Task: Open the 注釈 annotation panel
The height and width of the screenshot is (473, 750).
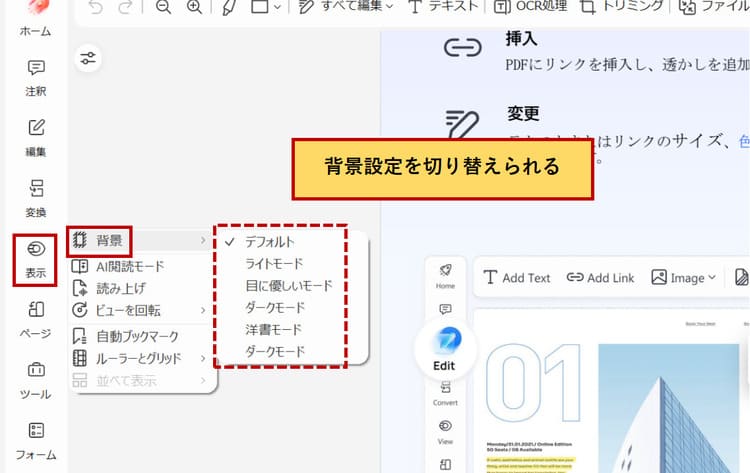Action: (36, 78)
